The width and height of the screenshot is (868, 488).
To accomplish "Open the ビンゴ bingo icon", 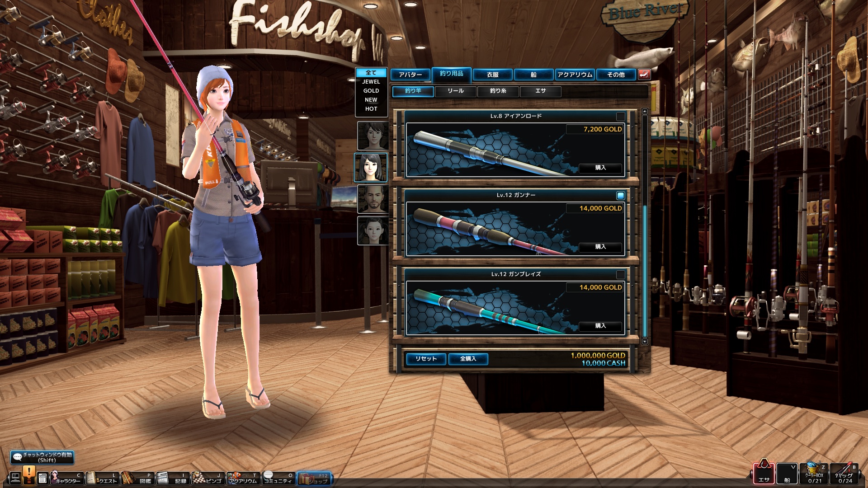I will pyautogui.click(x=207, y=478).
